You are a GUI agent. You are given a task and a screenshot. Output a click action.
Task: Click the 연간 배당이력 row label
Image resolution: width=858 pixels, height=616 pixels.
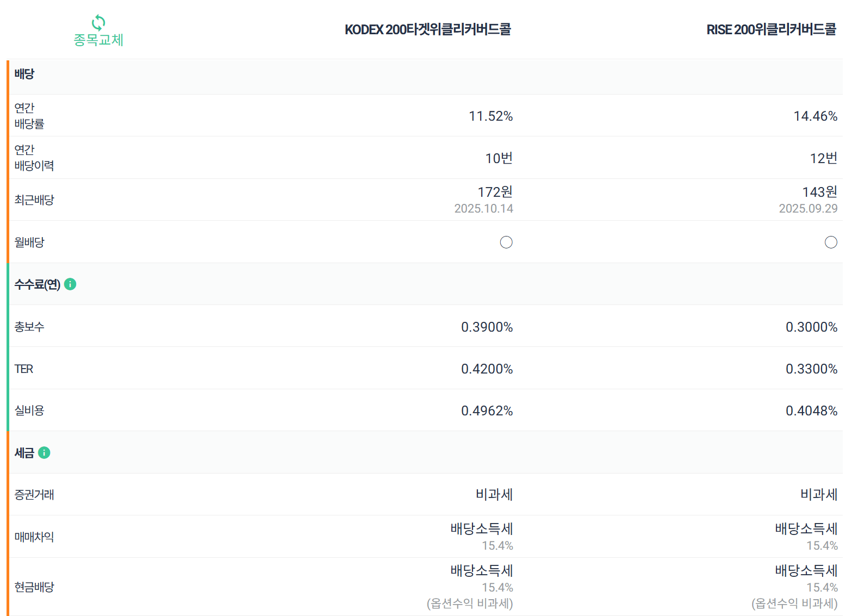[34, 158]
